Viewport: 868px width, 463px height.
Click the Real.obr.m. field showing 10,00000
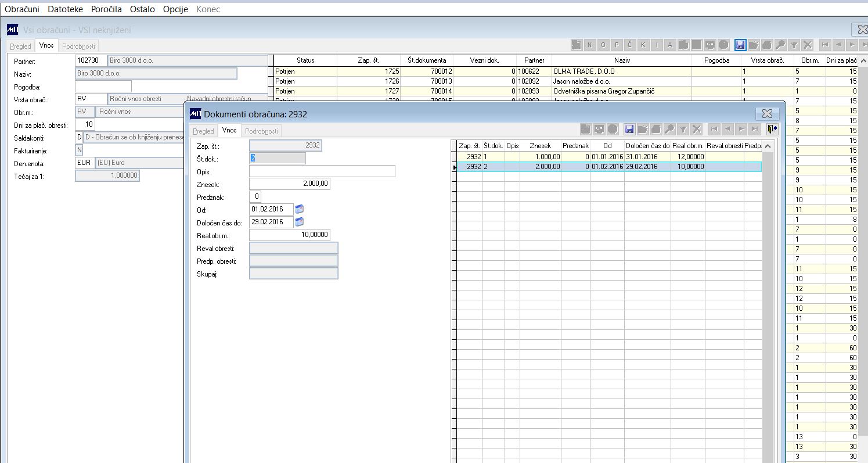[x=290, y=235]
